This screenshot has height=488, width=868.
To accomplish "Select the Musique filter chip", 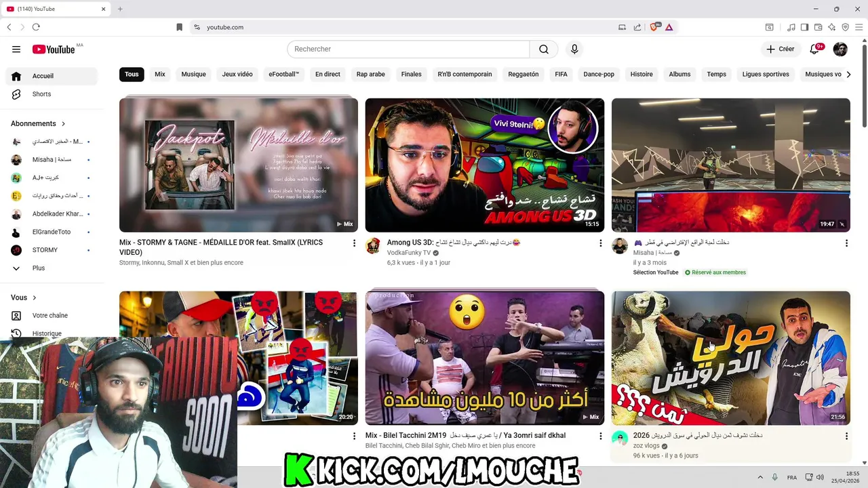I will click(x=193, y=75).
